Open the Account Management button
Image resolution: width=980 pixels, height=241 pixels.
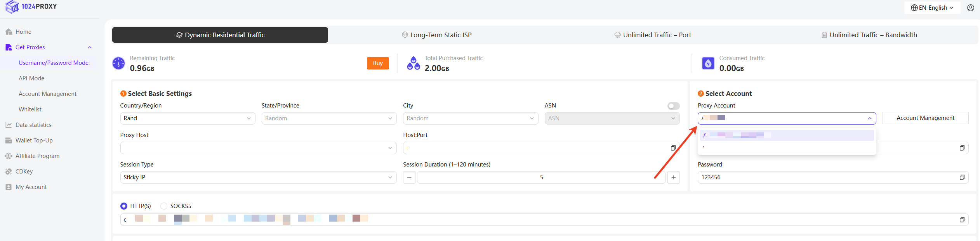point(925,118)
